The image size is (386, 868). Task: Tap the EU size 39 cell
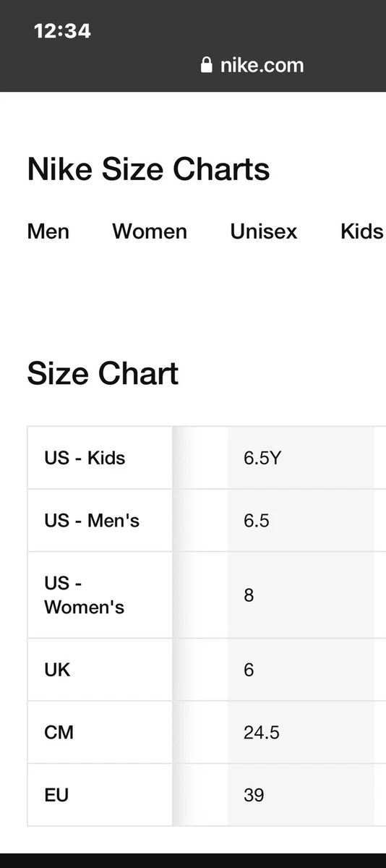click(301, 795)
